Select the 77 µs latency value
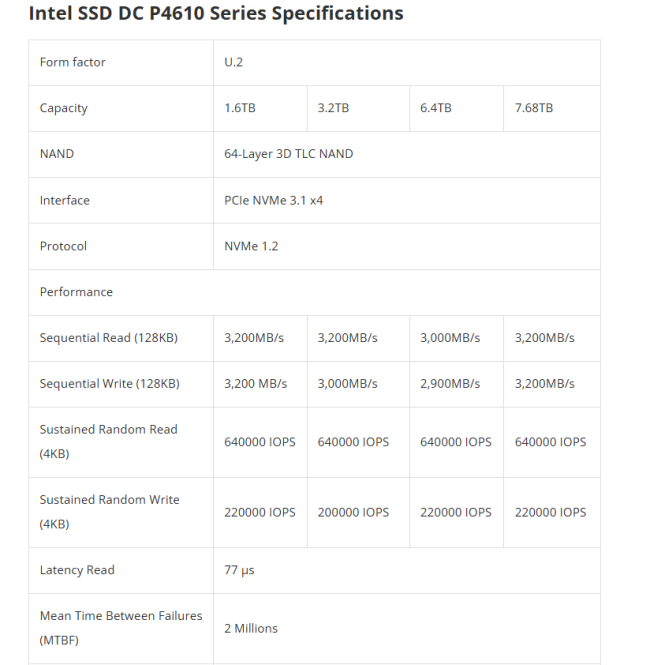 coord(239,570)
